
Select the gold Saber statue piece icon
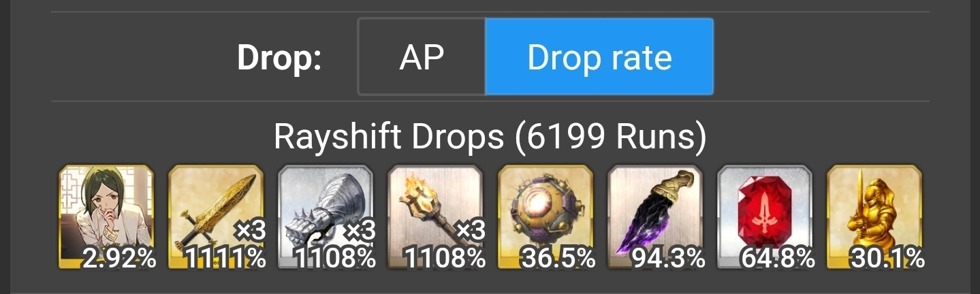pyautogui.click(x=874, y=217)
